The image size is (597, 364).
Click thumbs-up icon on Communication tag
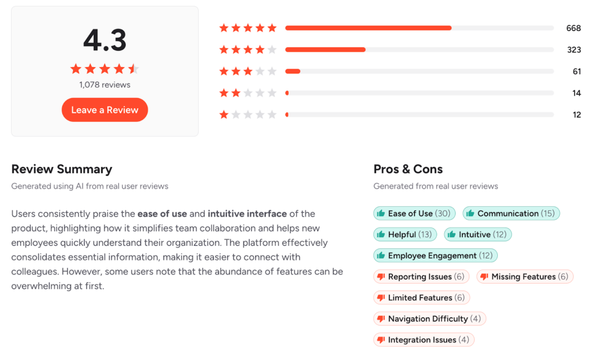pyautogui.click(x=470, y=214)
